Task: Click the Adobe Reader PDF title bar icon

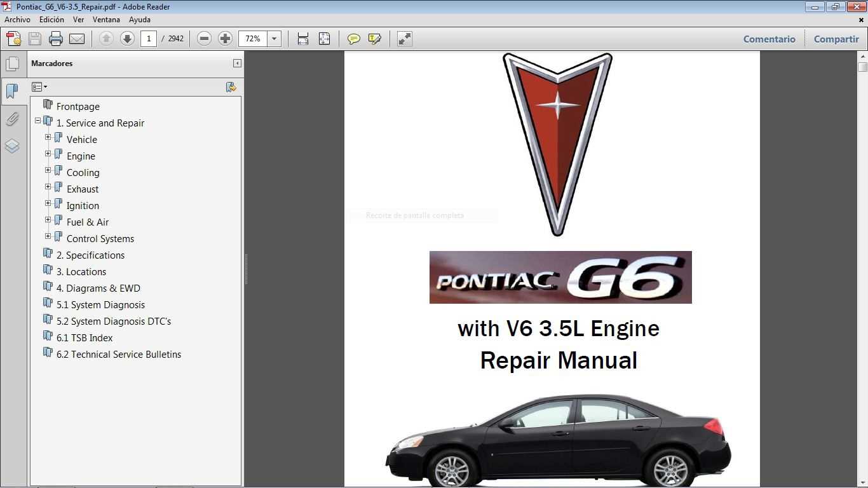Action: point(7,6)
